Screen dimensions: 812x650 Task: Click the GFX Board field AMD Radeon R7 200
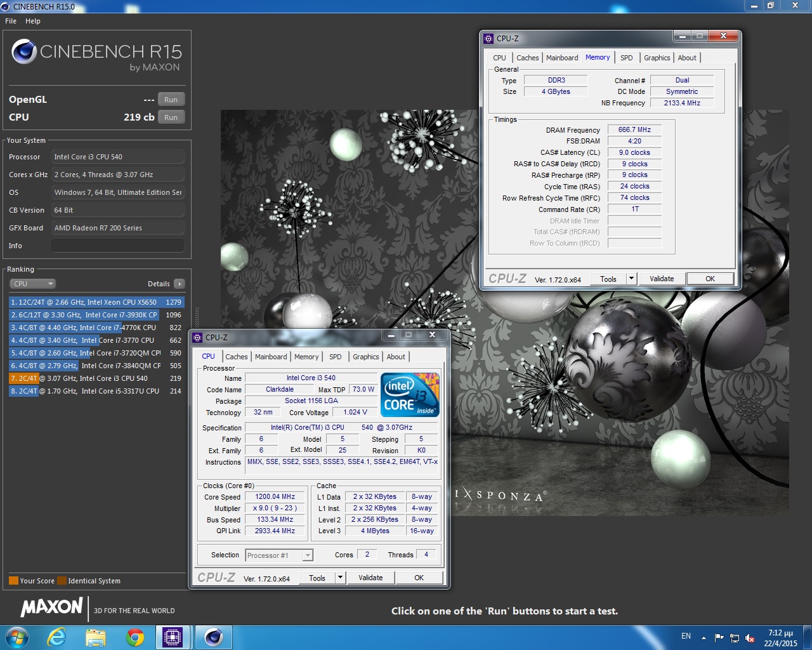(118, 228)
